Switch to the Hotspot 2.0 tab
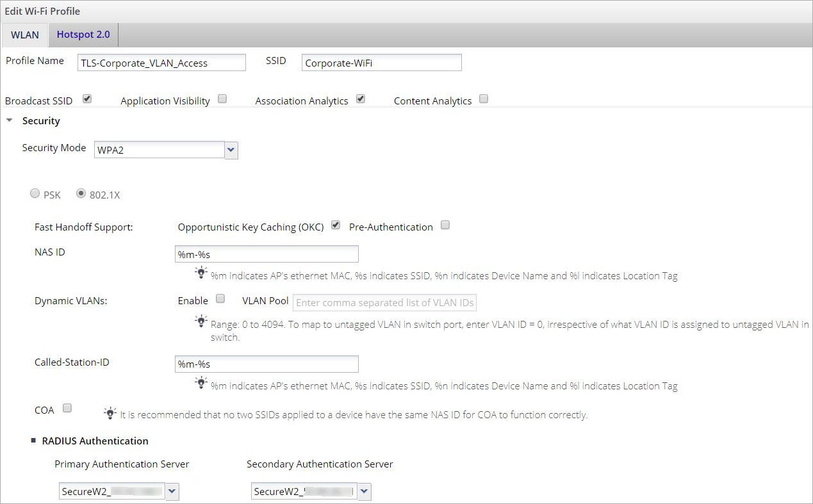The image size is (813, 504). [x=83, y=35]
